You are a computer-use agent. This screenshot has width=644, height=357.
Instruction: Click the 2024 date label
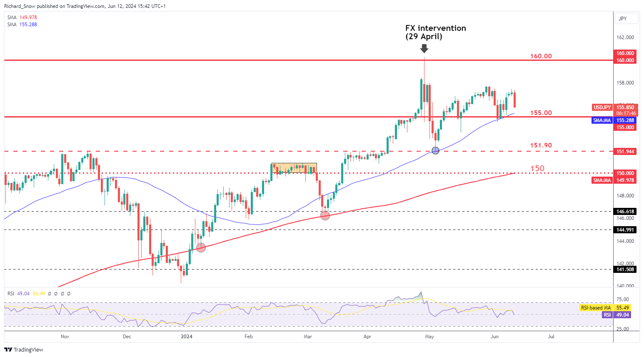pyautogui.click(x=187, y=337)
